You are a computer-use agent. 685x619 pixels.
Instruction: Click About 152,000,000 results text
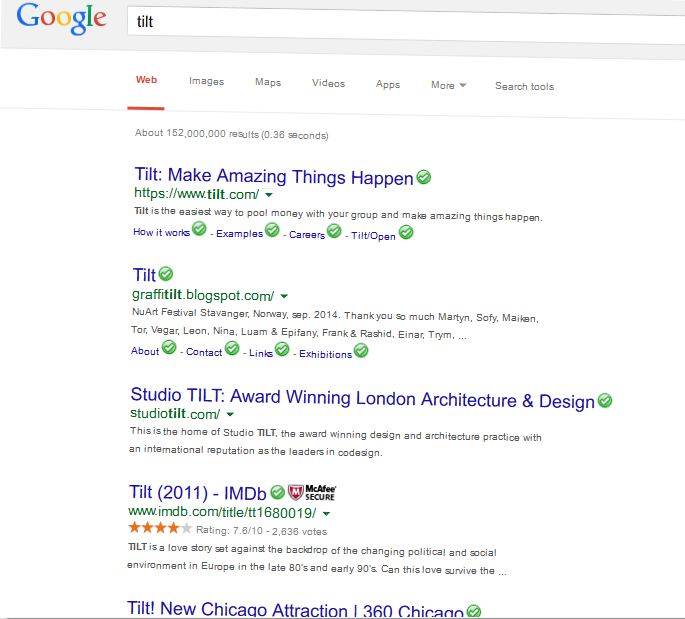(x=232, y=134)
